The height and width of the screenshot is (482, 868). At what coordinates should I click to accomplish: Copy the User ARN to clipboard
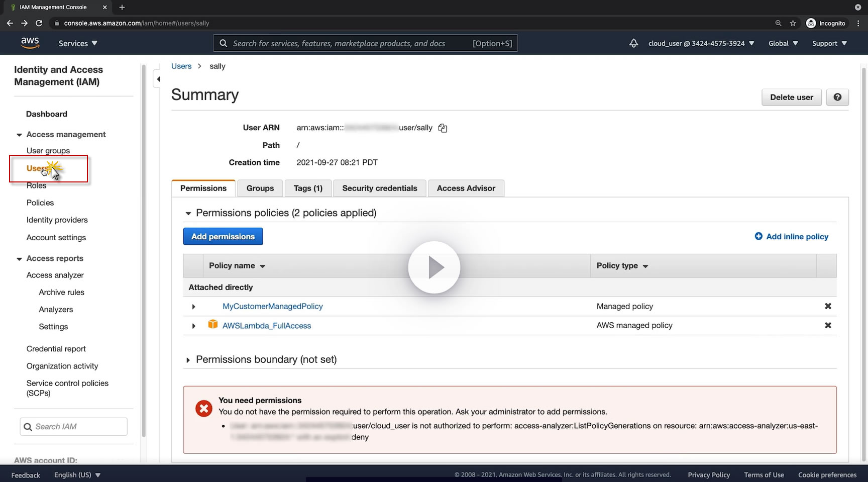coord(443,128)
